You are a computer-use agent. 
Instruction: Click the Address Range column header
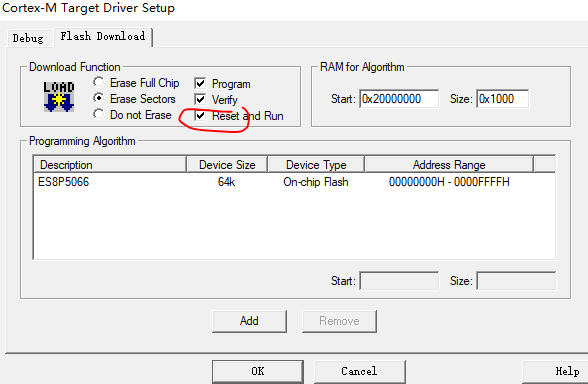(449, 165)
